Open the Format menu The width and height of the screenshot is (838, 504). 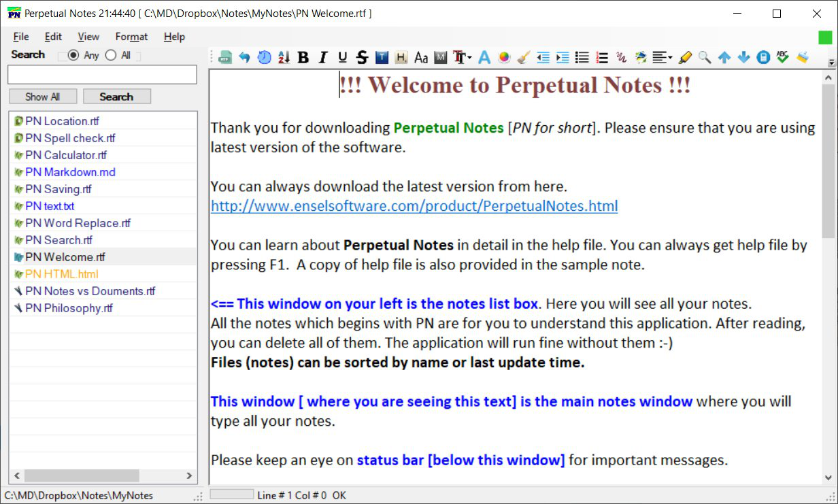point(131,37)
